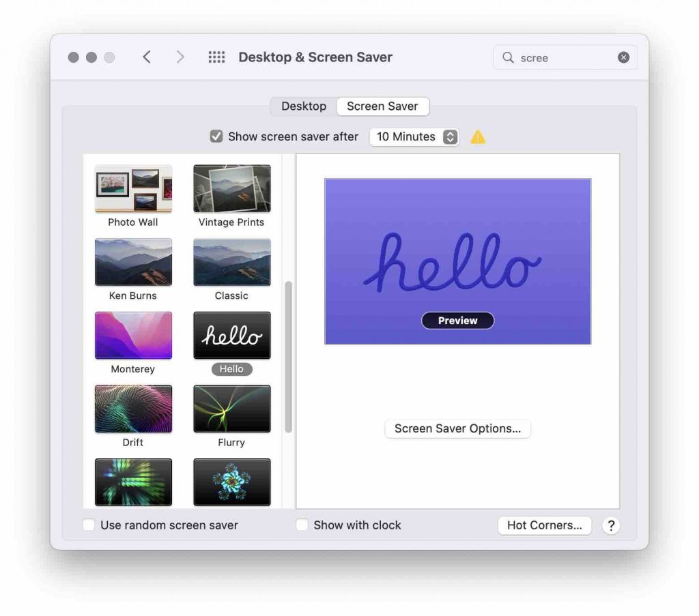Click the window title Desktop & Screen Saver

click(315, 57)
